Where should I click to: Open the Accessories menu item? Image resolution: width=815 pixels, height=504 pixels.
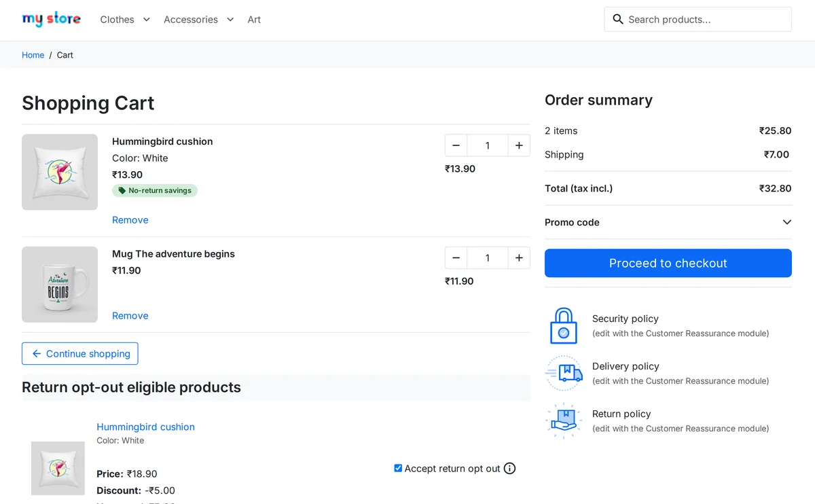tap(191, 20)
